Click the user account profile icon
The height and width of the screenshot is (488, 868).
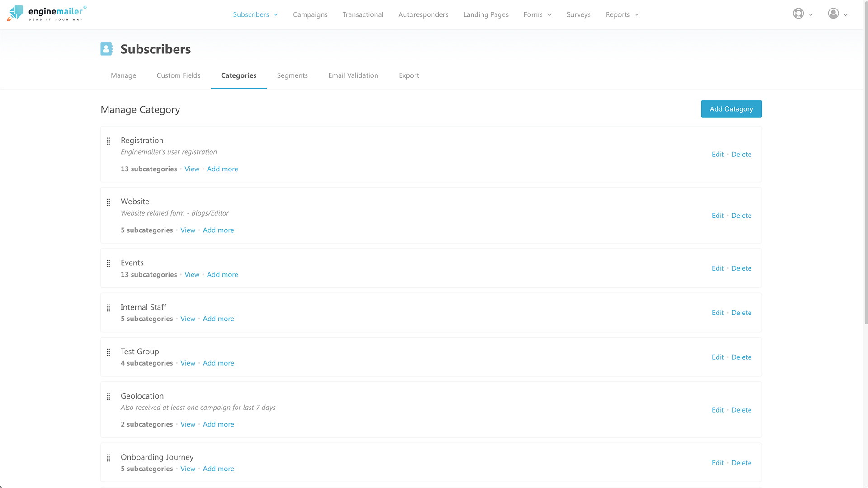pos(834,13)
